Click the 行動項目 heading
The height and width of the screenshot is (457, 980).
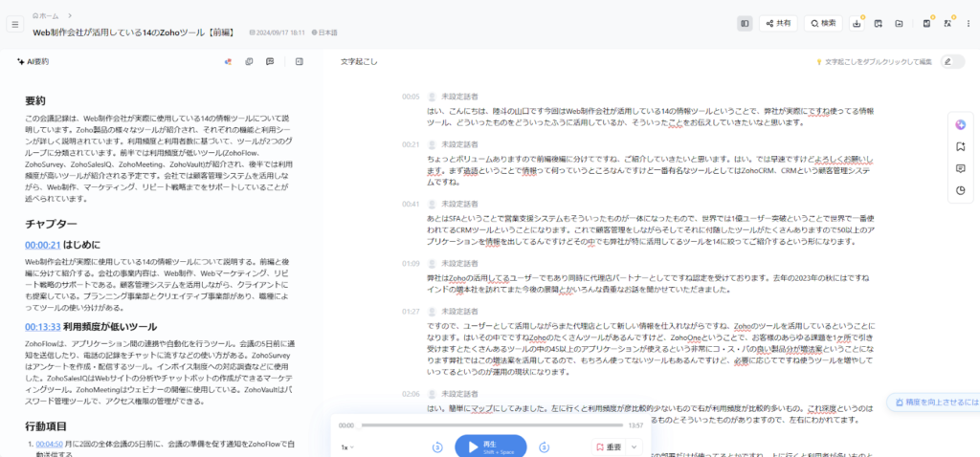(x=46, y=426)
